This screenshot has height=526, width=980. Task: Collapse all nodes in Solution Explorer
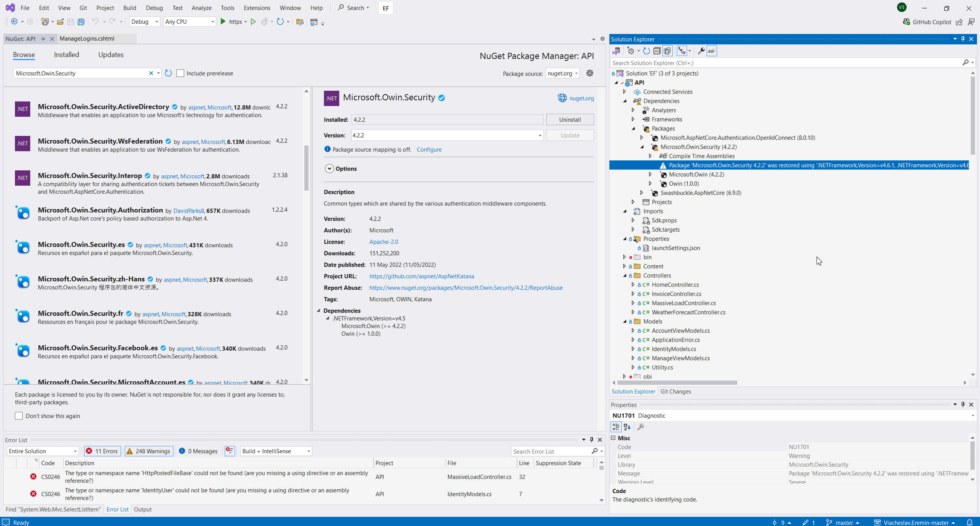[x=657, y=51]
